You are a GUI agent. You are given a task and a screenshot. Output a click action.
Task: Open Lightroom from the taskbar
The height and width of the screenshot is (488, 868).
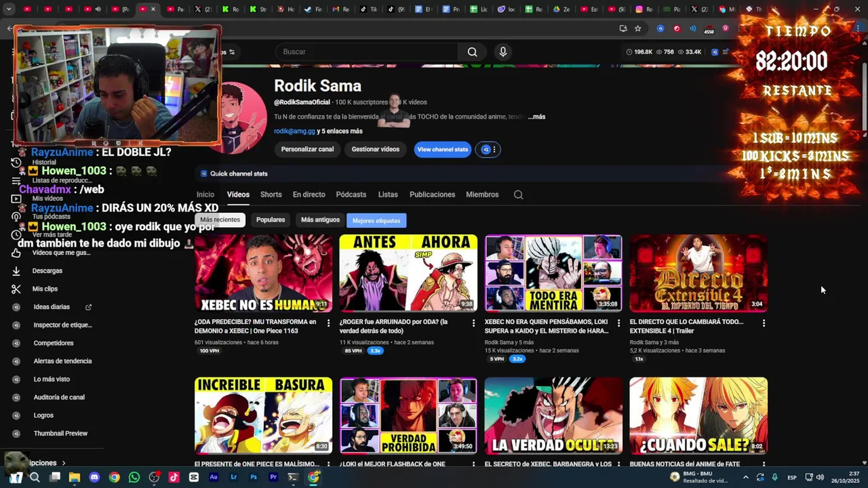point(234,477)
